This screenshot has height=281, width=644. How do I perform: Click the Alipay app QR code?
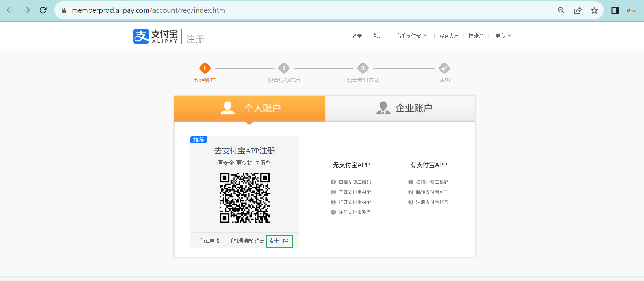tap(245, 198)
